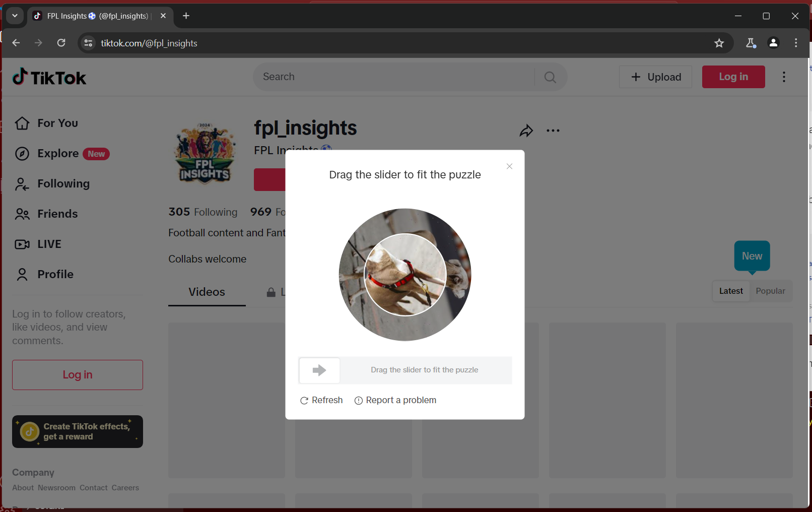Click the Upload button
Screen dimensions: 812x512
tap(655, 77)
